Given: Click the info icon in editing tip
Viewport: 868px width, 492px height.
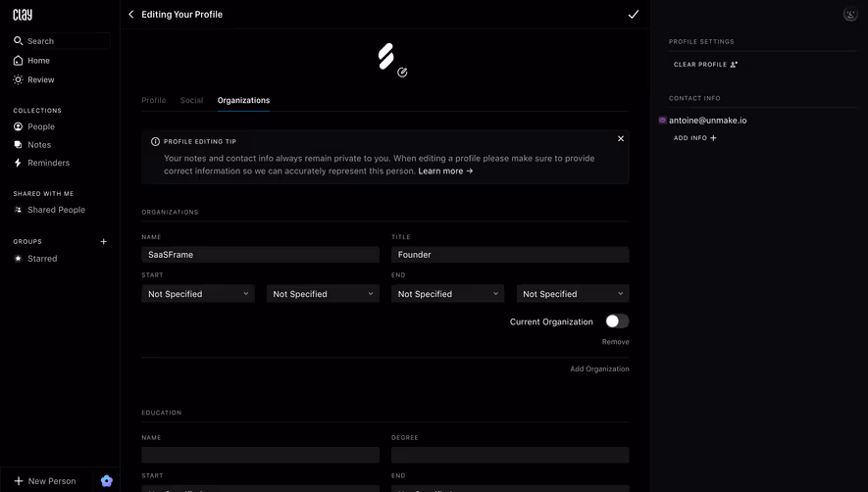Looking at the screenshot, I should pyautogui.click(x=155, y=142).
